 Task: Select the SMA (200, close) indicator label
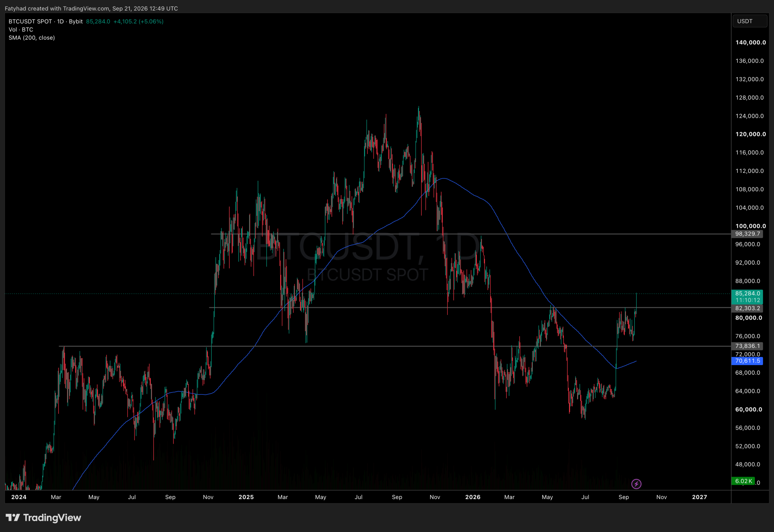click(32, 38)
